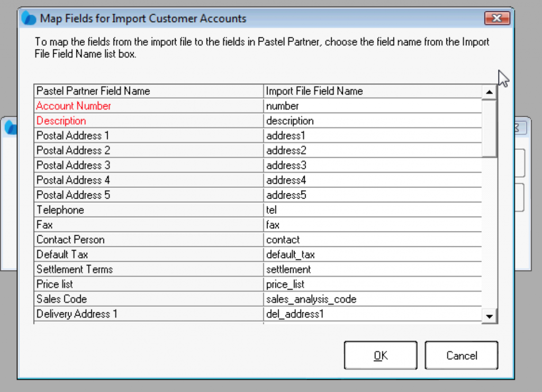Image resolution: width=542 pixels, height=392 pixels.
Task: Click the 'Default Tax' field name
Action: tap(149, 254)
